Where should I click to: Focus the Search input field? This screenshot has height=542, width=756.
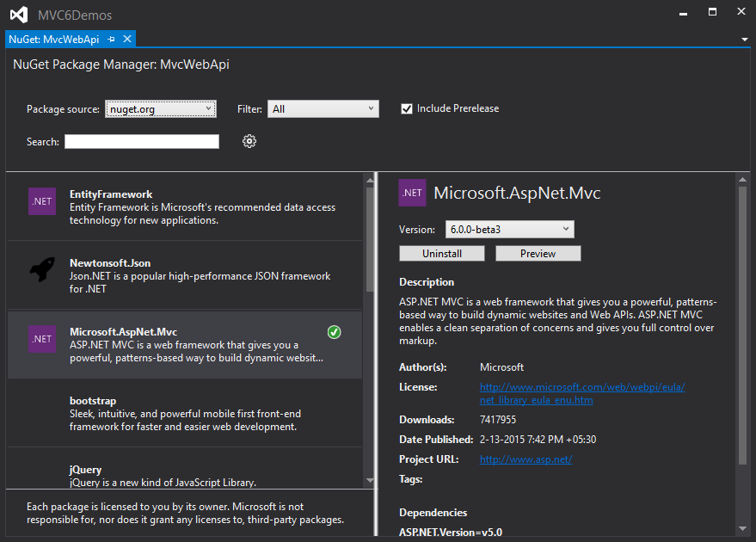pyautogui.click(x=142, y=141)
